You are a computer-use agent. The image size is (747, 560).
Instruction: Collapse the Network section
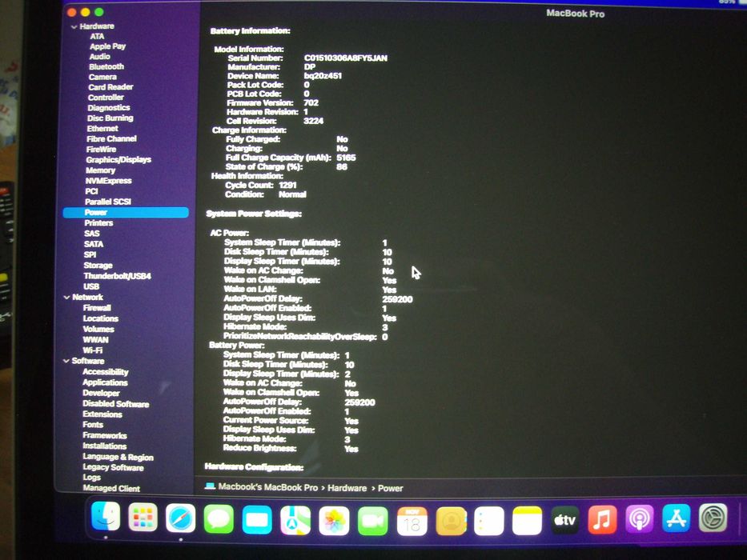coord(66,297)
